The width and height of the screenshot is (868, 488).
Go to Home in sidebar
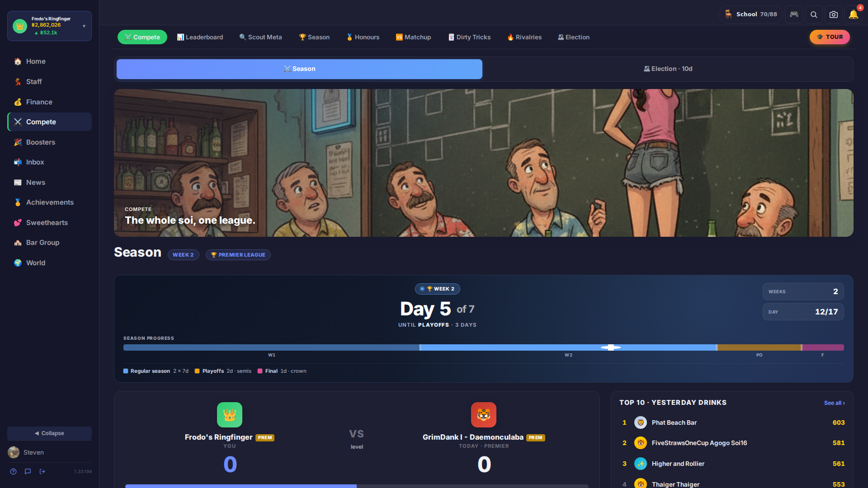click(x=50, y=61)
